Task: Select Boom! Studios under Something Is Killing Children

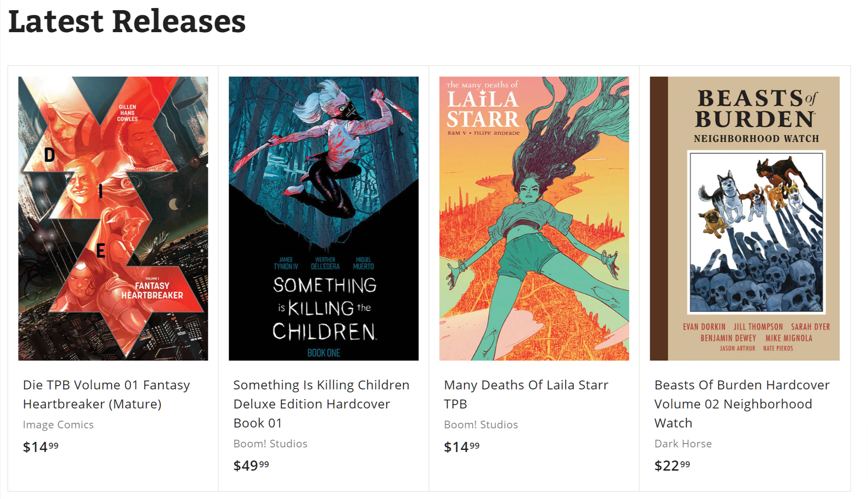Action: coord(270,444)
